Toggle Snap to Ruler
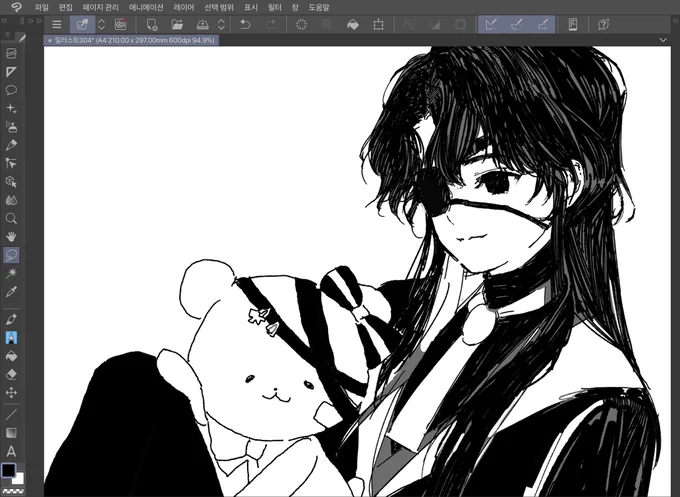The height and width of the screenshot is (497, 680). click(491, 25)
